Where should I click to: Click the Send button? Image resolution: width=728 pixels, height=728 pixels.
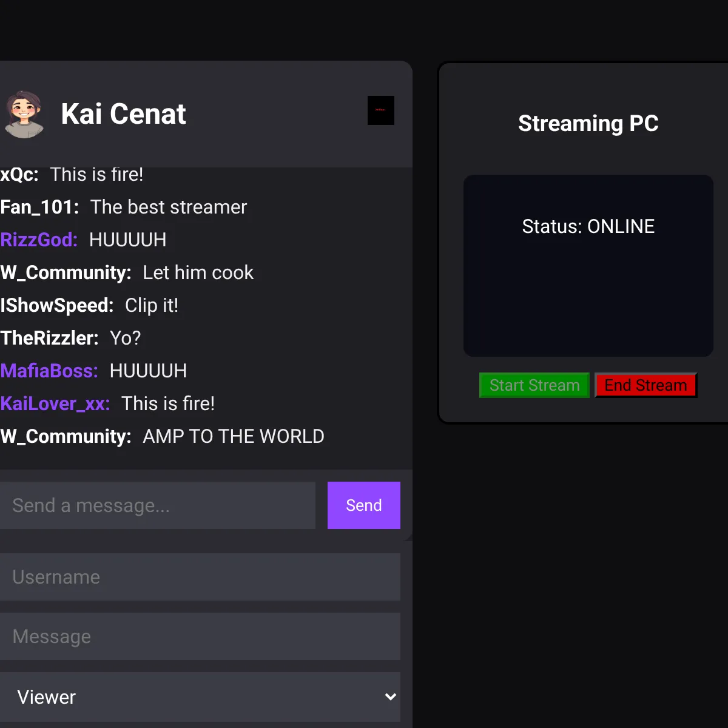(x=364, y=505)
